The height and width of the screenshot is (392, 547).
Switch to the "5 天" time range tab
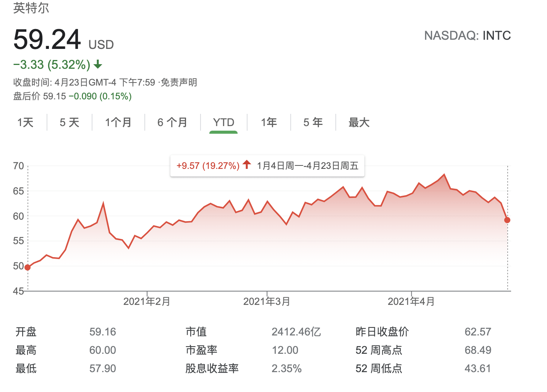point(69,122)
